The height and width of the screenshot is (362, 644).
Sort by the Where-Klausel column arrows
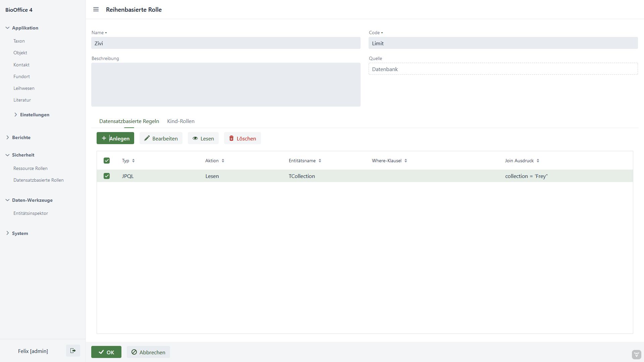tap(406, 161)
